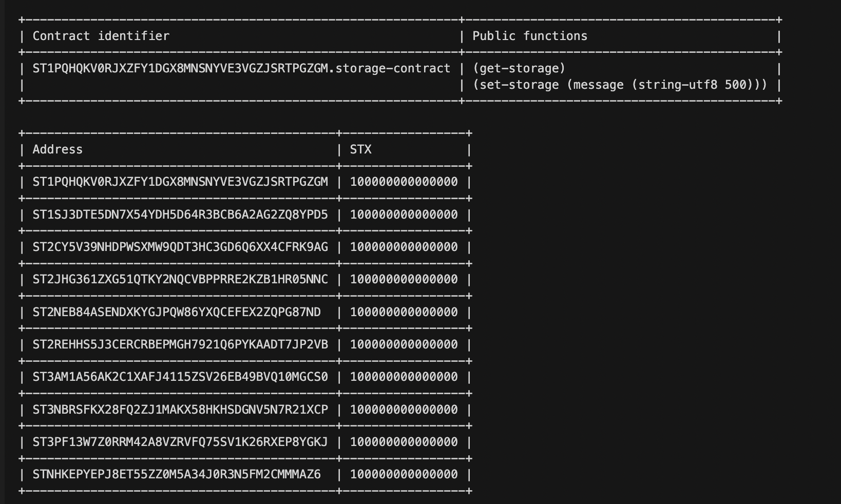Click the storage-contract identifier text
The width and height of the screenshot is (841, 504).
click(241, 68)
